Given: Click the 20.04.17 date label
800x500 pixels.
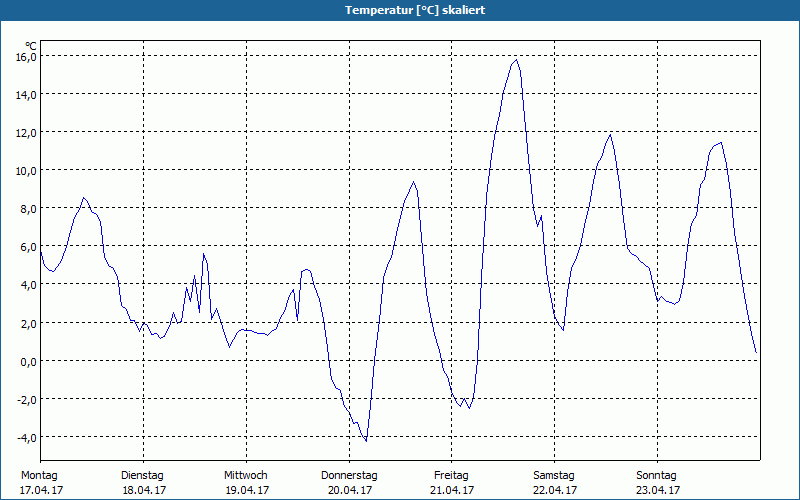Looking at the screenshot, I should click(x=350, y=490).
